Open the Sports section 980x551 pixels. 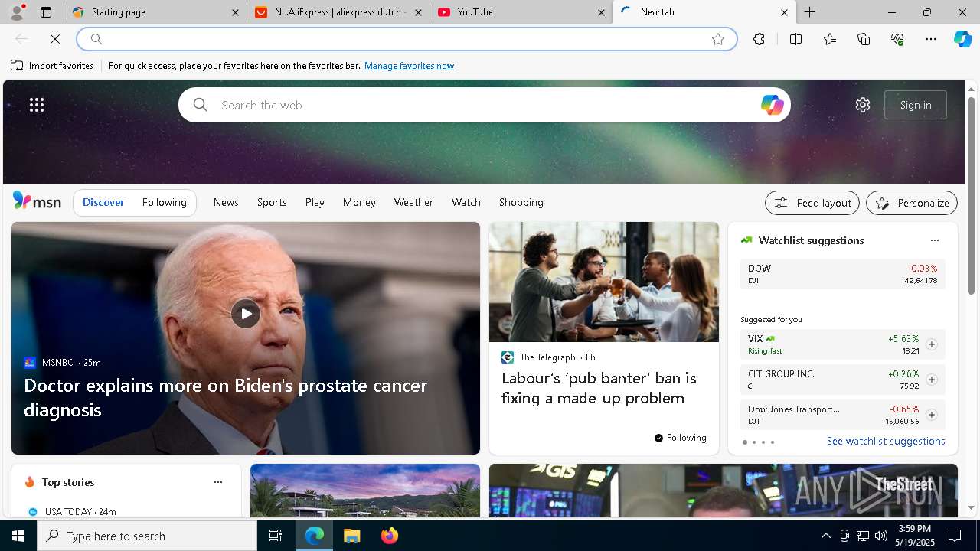(x=272, y=202)
